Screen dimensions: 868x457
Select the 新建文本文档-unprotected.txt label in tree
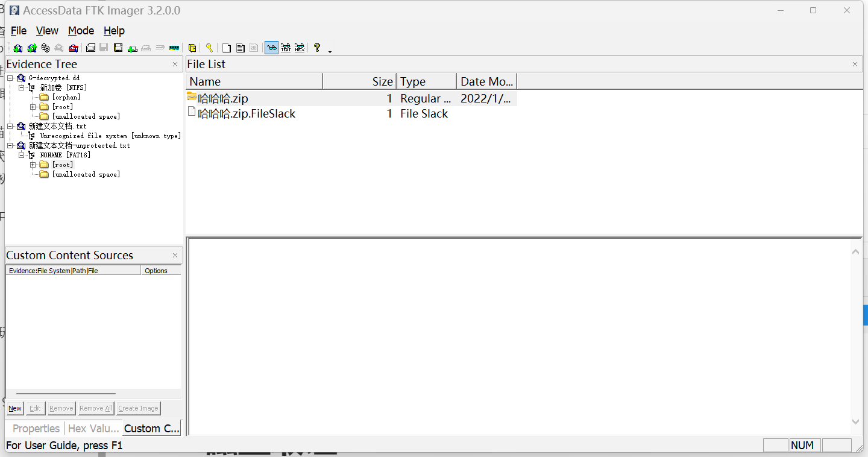coord(79,145)
